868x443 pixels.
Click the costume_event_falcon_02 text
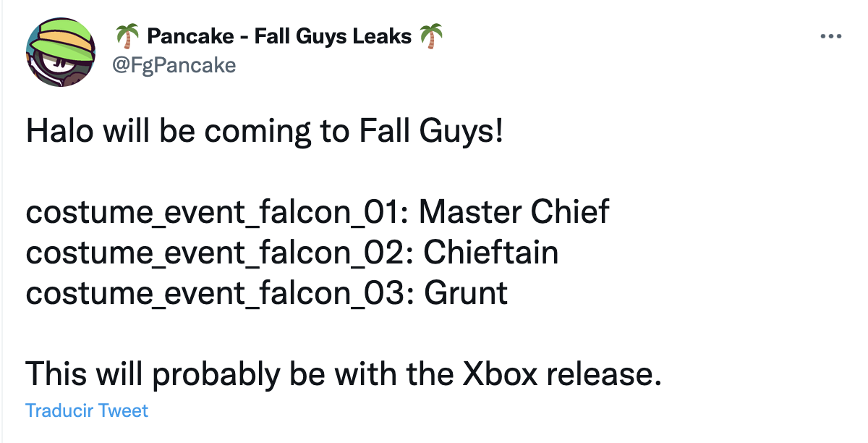217,253
